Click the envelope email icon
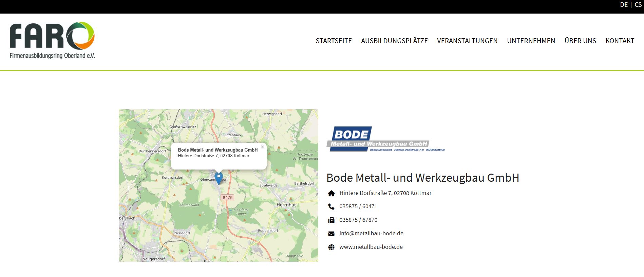The height and width of the screenshot is (277, 644). 332,234
